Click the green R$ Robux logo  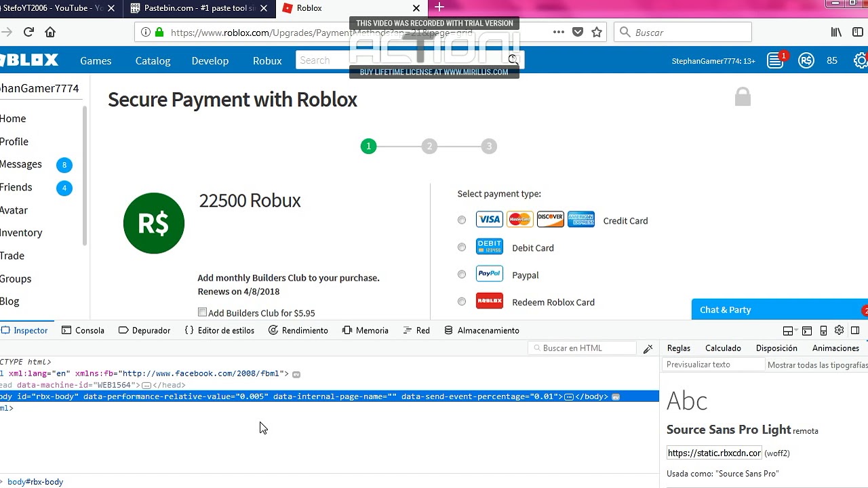click(154, 223)
